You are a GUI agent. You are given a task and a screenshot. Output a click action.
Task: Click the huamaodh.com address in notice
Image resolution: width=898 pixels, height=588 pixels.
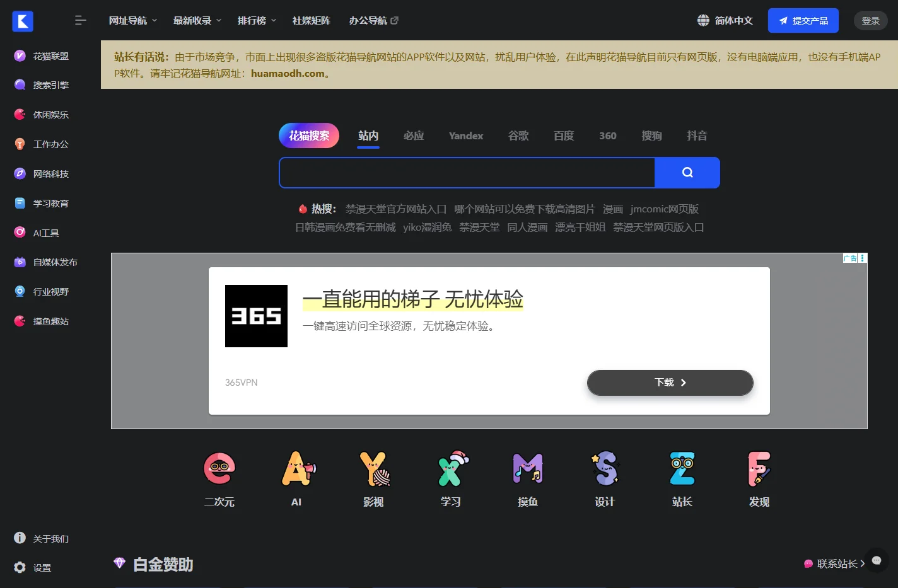point(288,73)
